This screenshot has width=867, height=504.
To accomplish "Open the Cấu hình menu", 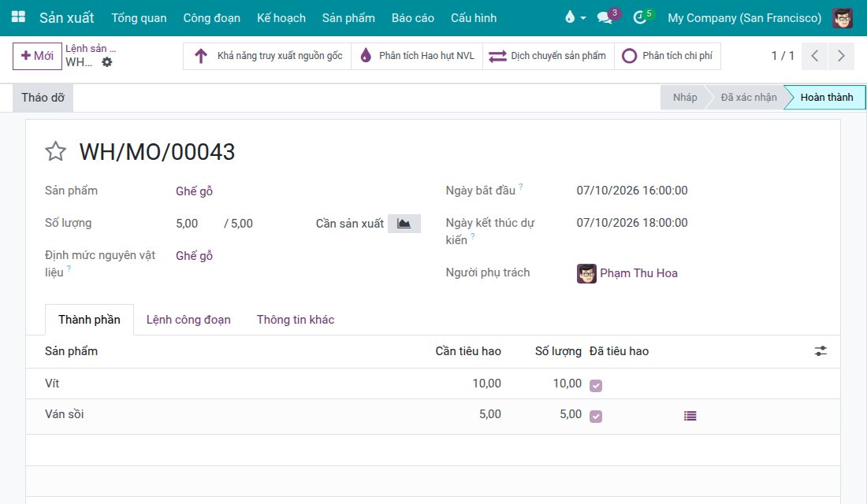I will 474,17.
